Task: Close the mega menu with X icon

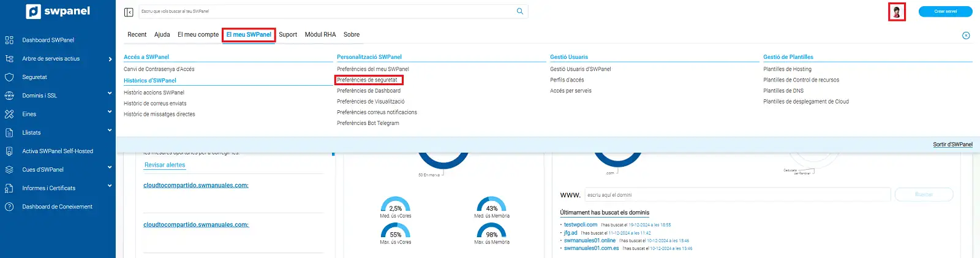Action: click(x=966, y=36)
